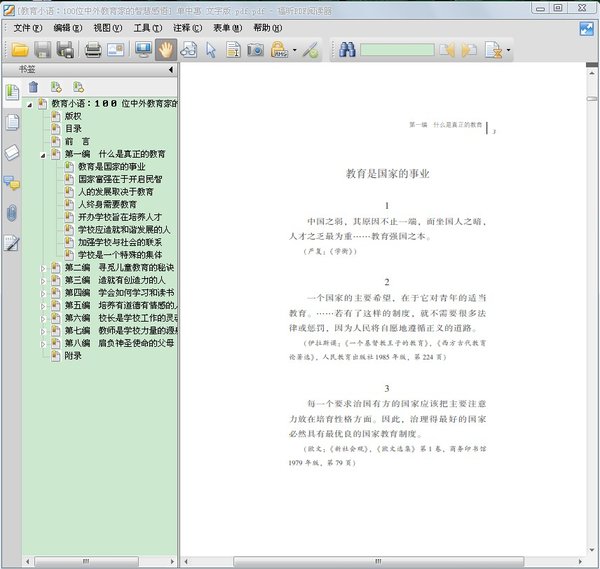Screen dimensions: 600x569
Task: Click the find previous result icon
Action: point(447,50)
